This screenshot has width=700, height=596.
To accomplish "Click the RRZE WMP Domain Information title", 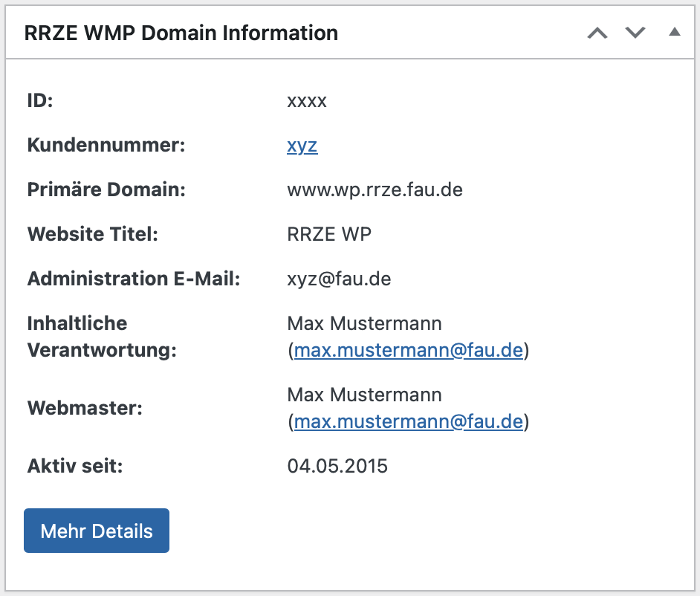I will point(181,33).
